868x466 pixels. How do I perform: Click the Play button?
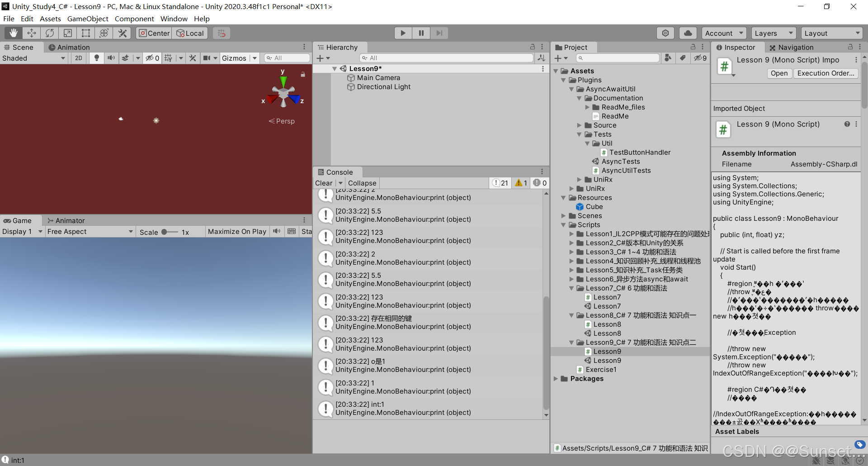[x=403, y=33]
